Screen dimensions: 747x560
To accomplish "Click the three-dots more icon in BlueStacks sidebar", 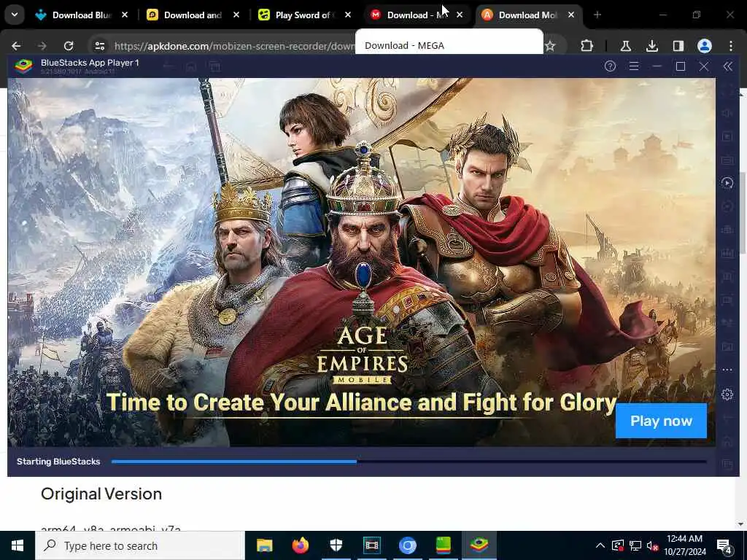I will (727, 370).
